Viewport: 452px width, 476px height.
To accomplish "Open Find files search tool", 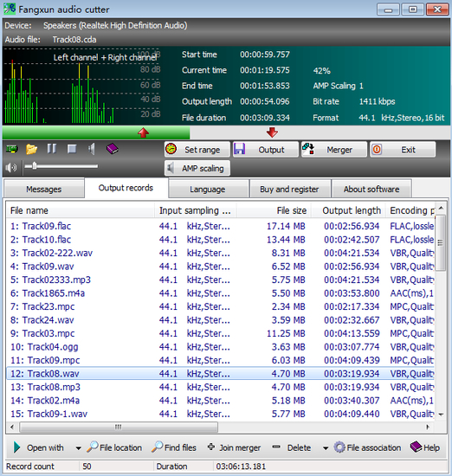I will 174,447.
